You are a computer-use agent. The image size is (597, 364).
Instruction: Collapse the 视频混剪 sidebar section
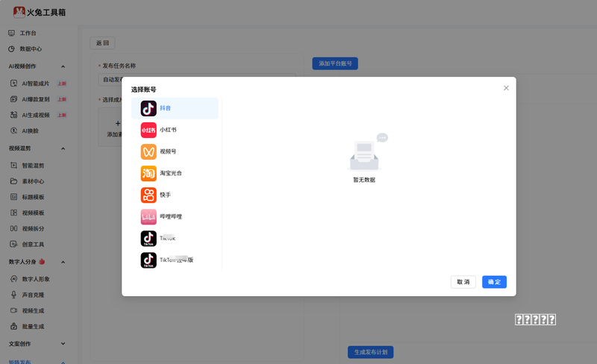click(x=63, y=148)
